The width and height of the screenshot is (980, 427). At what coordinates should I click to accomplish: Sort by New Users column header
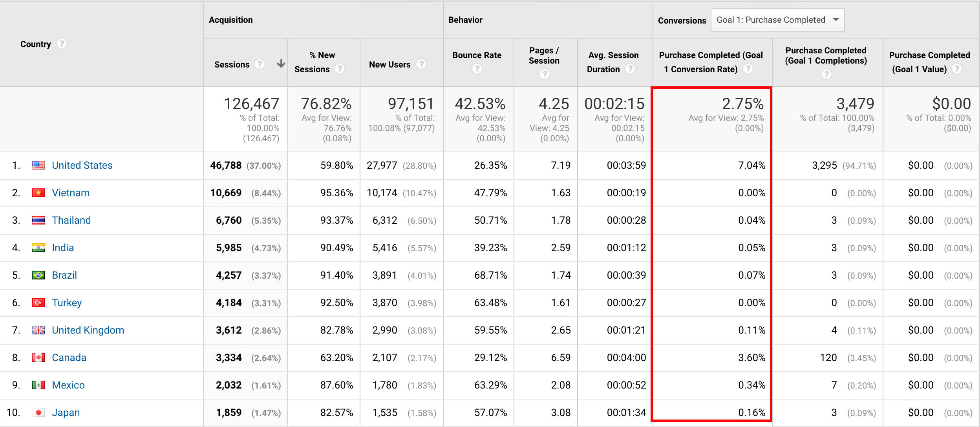click(x=389, y=64)
